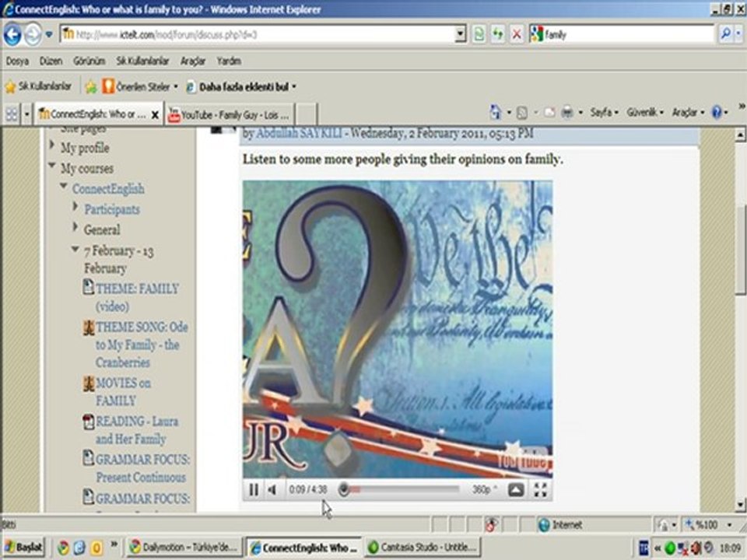Open the recent pages dropdown beside Forward
This screenshot has height=560, width=747.
click(x=48, y=35)
